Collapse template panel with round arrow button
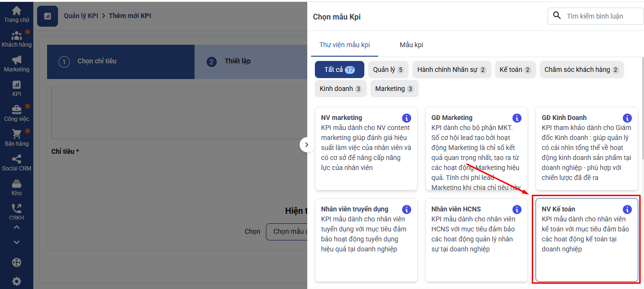This screenshot has height=289, width=644. pyautogui.click(x=306, y=145)
